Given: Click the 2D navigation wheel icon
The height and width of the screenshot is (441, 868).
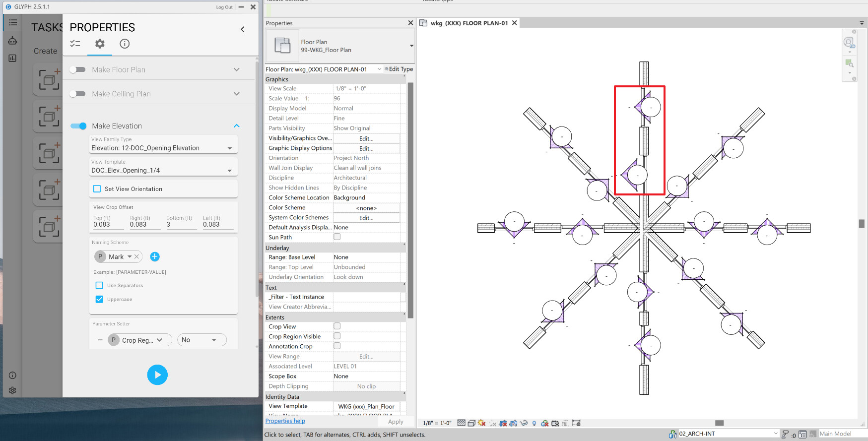Looking at the screenshot, I should pyautogui.click(x=849, y=43).
